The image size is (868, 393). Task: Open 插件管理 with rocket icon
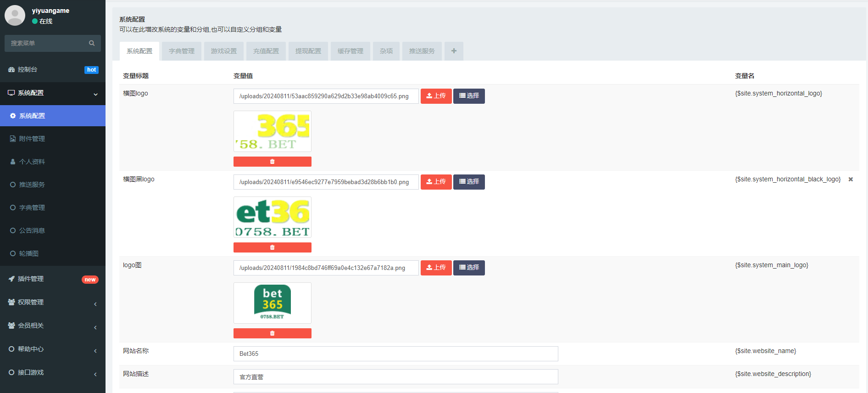tap(30, 279)
